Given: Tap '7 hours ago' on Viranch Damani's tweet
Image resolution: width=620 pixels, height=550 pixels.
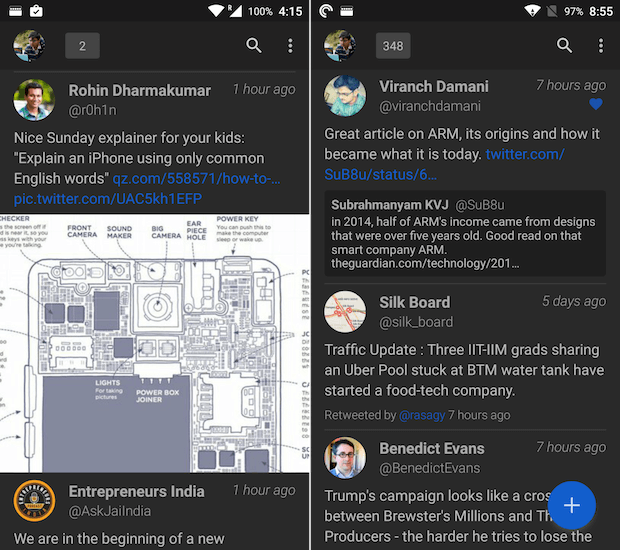Looking at the screenshot, I should click(571, 85).
